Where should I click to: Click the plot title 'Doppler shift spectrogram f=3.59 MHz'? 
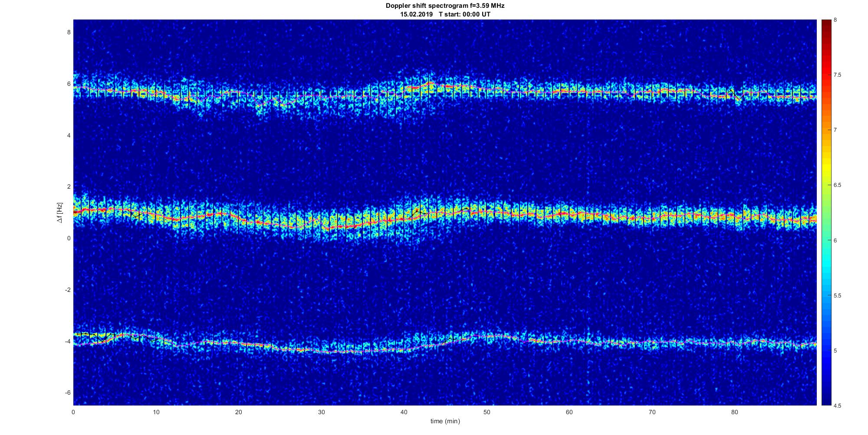pos(445,6)
